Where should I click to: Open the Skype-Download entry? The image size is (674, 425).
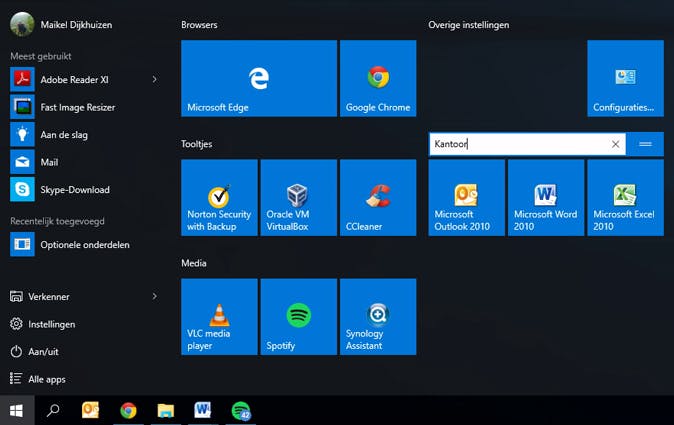[86, 190]
